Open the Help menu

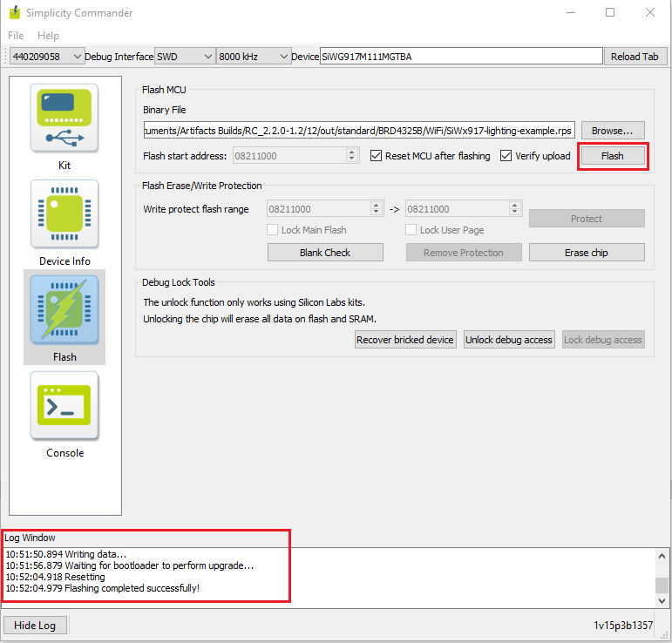[x=49, y=36]
